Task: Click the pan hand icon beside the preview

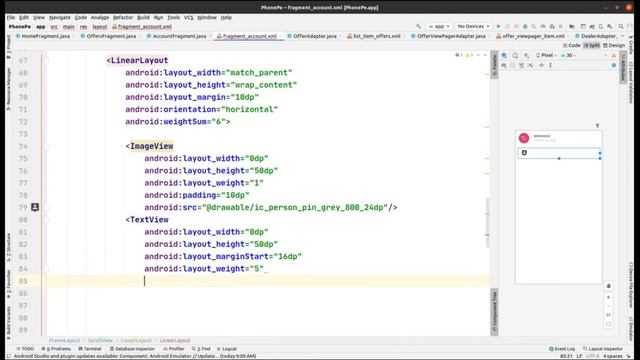Action: tap(608, 286)
